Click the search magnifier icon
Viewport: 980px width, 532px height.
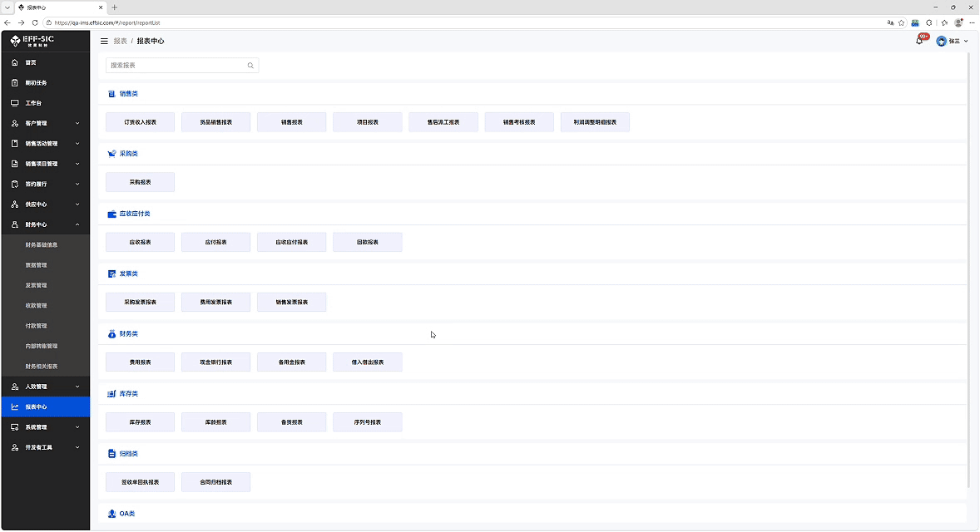250,66
